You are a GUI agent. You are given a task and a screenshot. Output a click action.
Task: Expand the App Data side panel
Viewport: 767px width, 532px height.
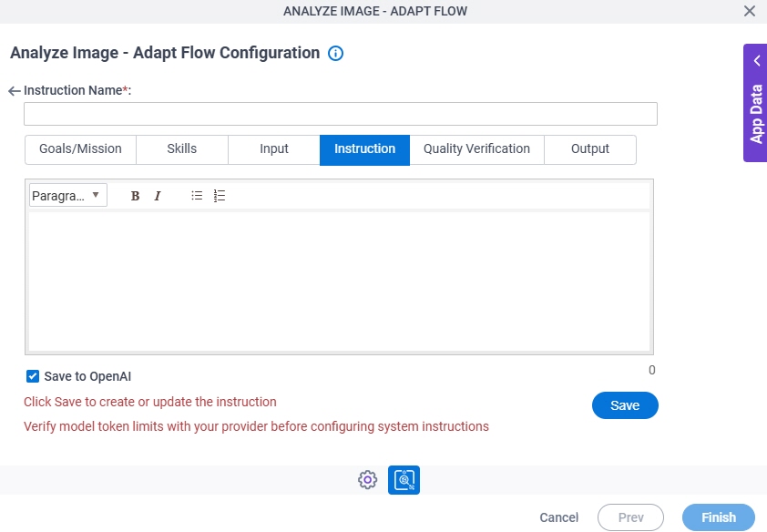755,103
